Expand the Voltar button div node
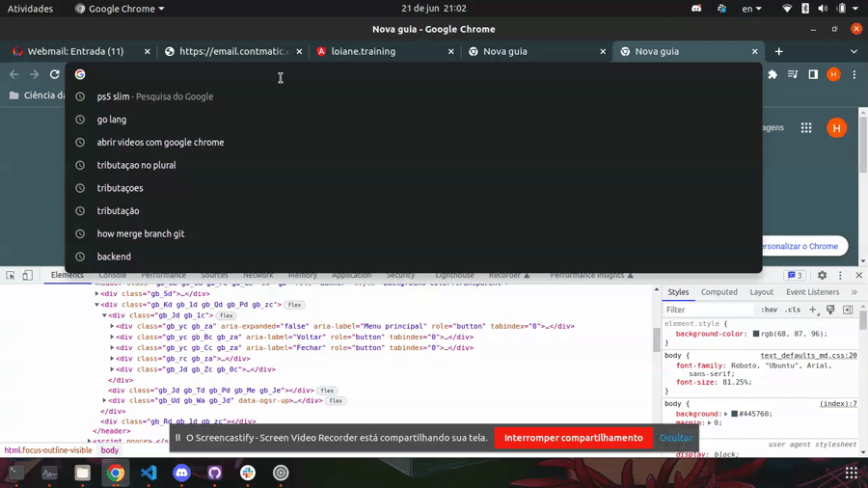The width and height of the screenshot is (868, 488). pos(112,337)
